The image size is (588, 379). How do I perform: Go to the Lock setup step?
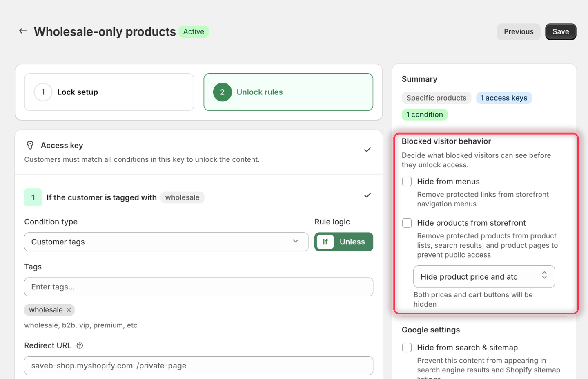(x=109, y=92)
